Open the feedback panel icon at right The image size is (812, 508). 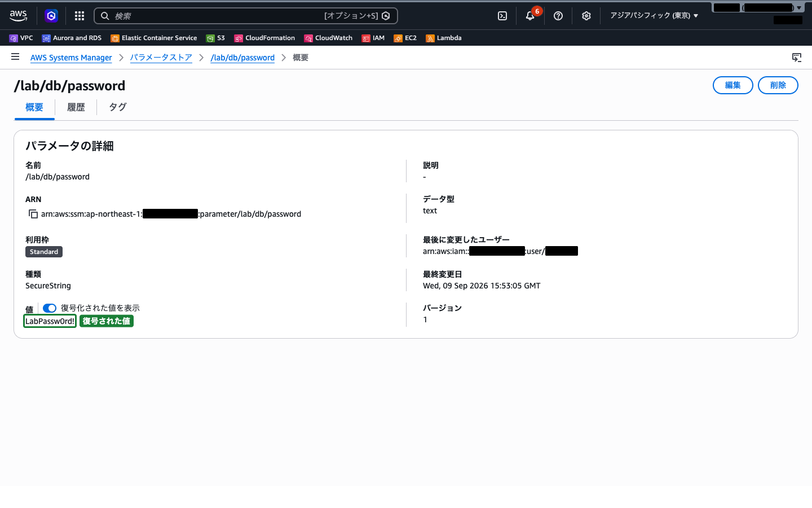[x=797, y=57]
